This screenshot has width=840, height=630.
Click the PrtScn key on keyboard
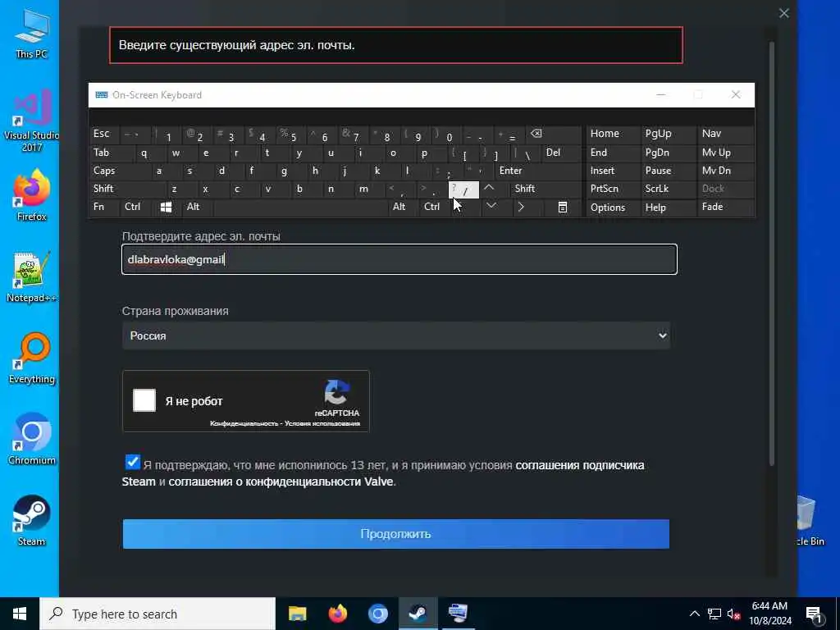(x=613, y=189)
